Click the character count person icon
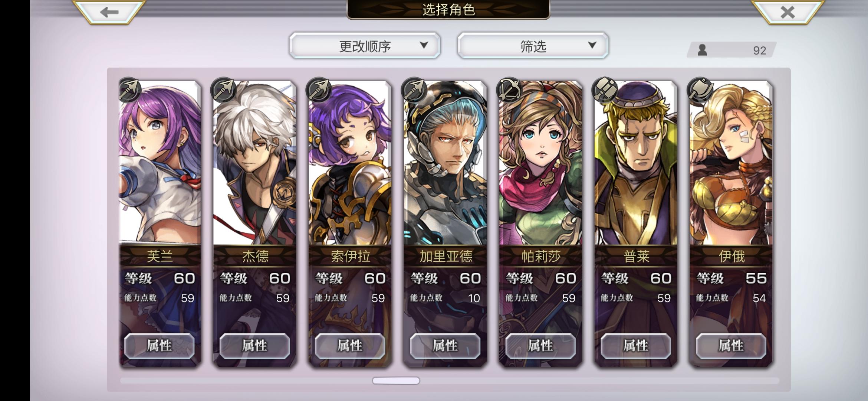868x401 pixels. point(702,50)
